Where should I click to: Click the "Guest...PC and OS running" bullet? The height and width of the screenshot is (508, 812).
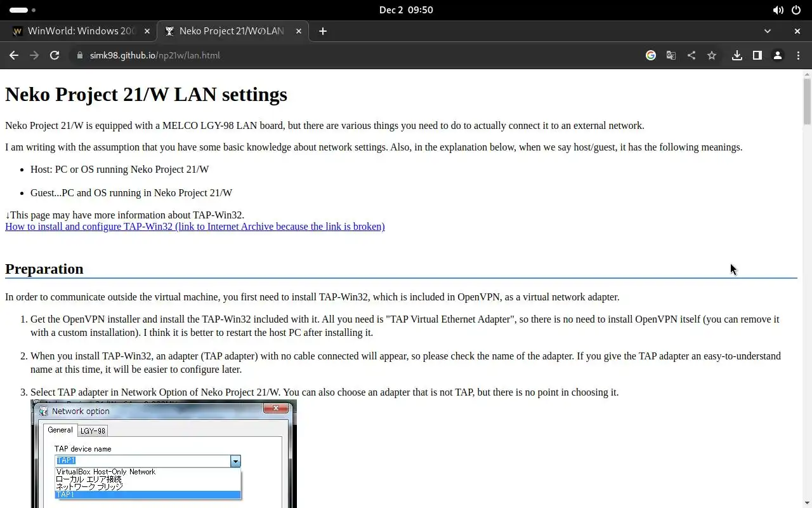131,192
